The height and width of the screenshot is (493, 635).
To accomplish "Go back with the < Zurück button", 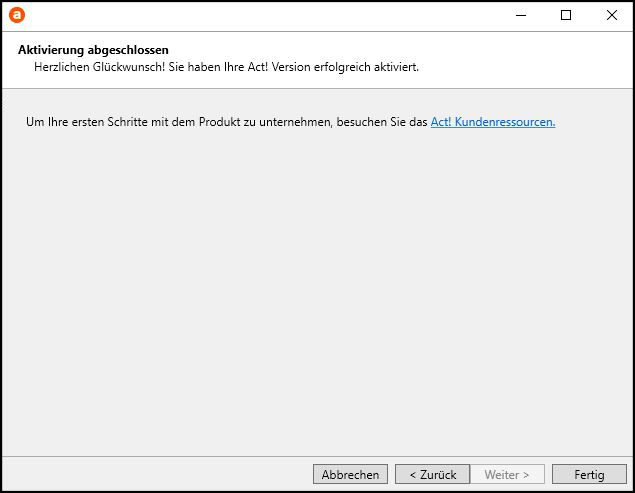I will click(x=433, y=474).
